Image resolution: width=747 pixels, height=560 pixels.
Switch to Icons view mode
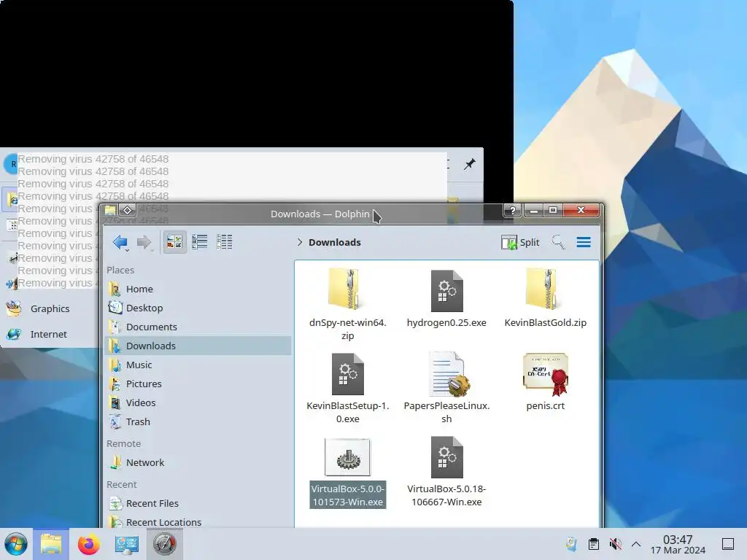(174, 242)
